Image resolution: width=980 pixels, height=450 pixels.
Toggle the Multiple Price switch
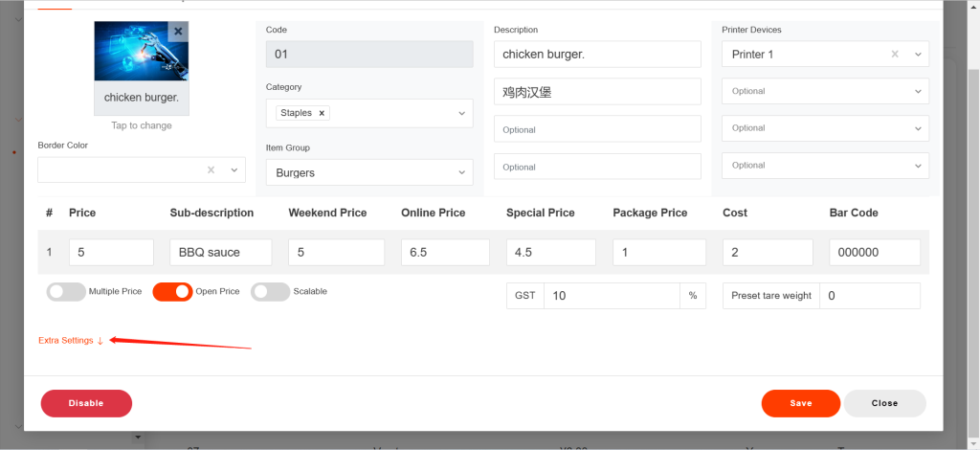[x=66, y=292]
